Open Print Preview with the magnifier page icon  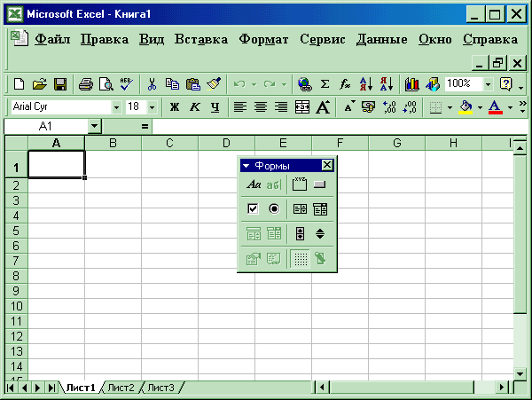point(106,83)
